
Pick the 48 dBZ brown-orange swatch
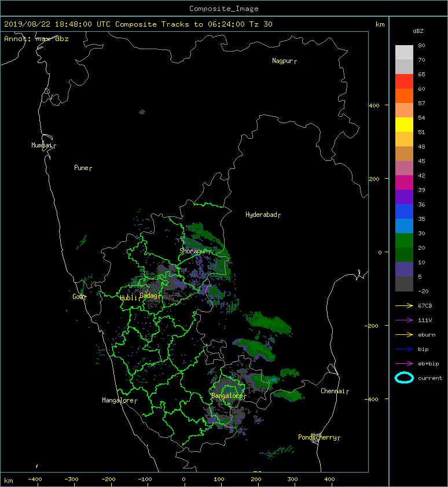404,153
